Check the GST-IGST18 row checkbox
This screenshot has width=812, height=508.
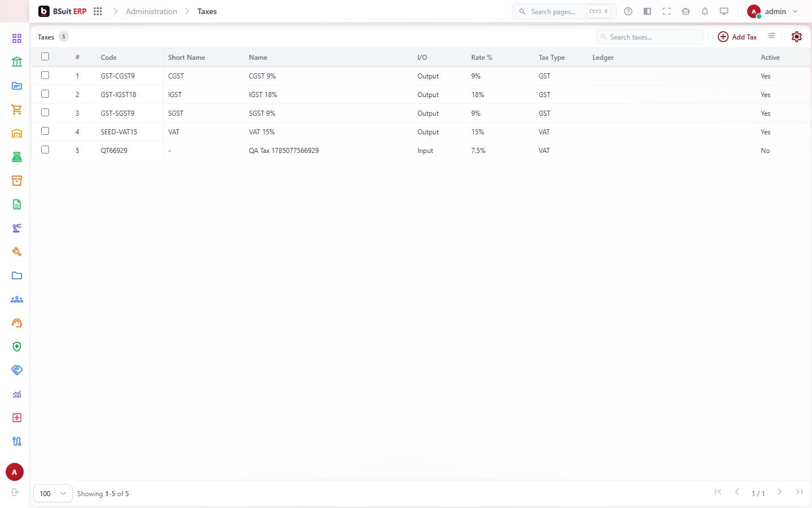tap(45, 94)
